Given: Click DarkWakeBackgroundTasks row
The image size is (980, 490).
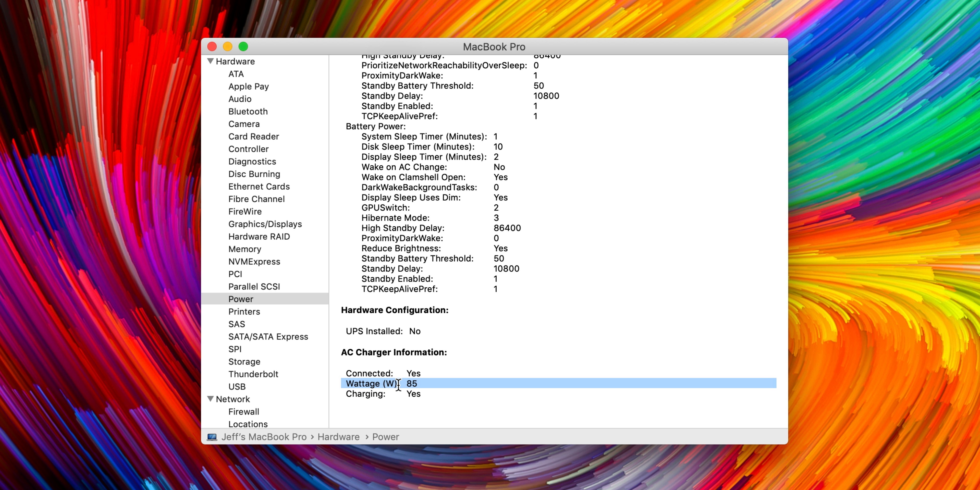Looking at the screenshot, I should (x=430, y=187).
